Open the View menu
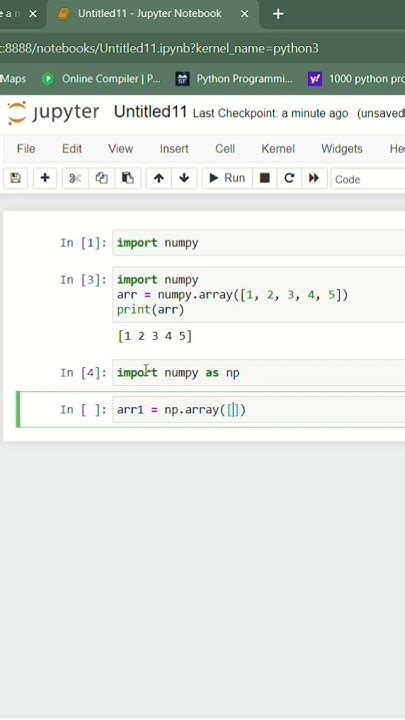Screen dimensions: 405x720 click(120, 149)
